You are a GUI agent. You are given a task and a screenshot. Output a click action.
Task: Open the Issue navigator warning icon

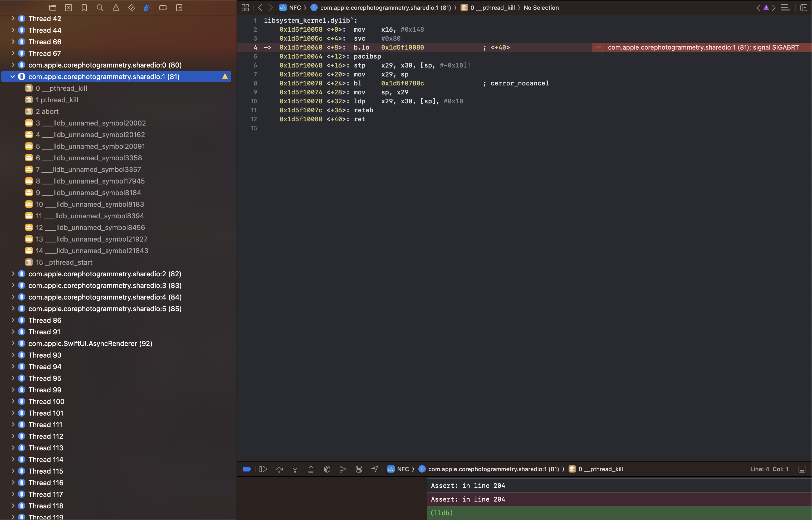coord(116,7)
